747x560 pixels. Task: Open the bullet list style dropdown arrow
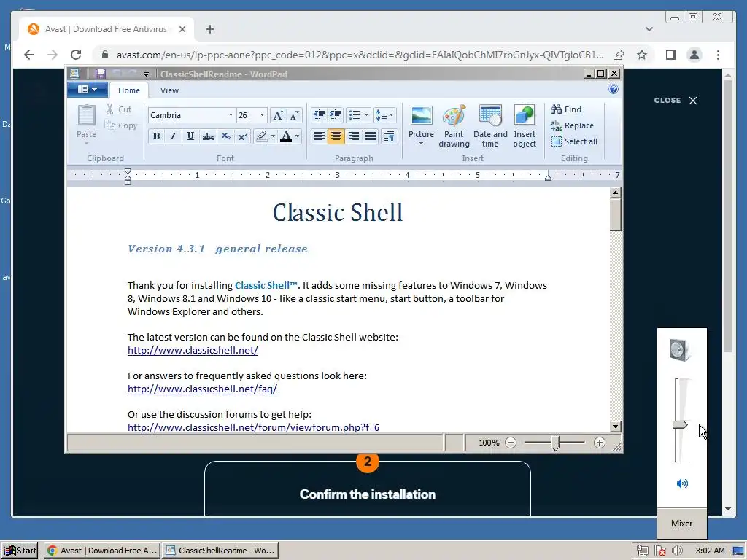(366, 115)
